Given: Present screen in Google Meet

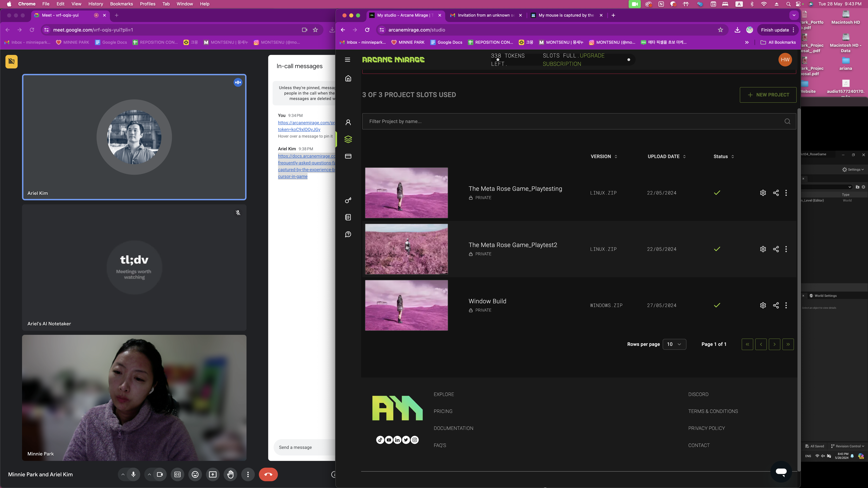Looking at the screenshot, I should tap(213, 474).
